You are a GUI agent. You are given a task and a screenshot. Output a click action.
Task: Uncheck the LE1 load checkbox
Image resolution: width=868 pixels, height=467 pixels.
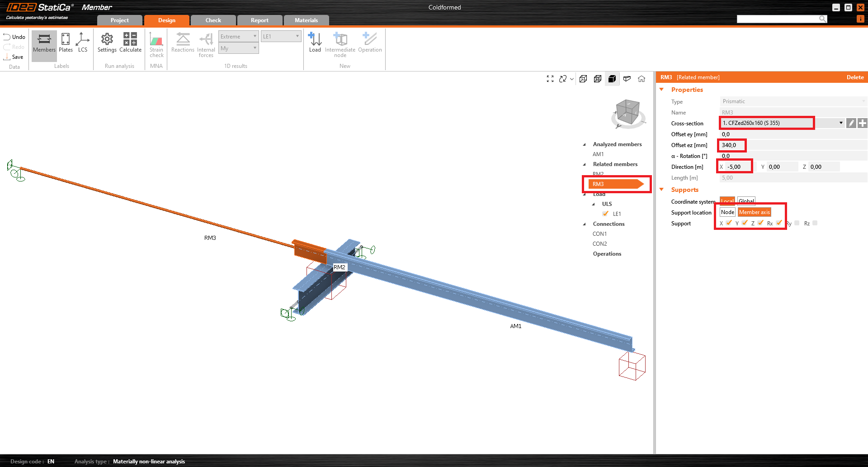pos(605,214)
